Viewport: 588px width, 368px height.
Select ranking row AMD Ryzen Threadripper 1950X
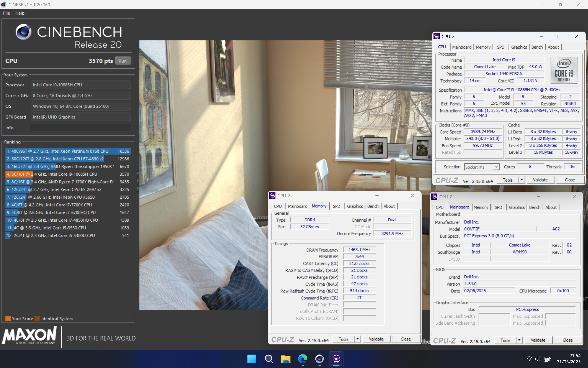68,167
